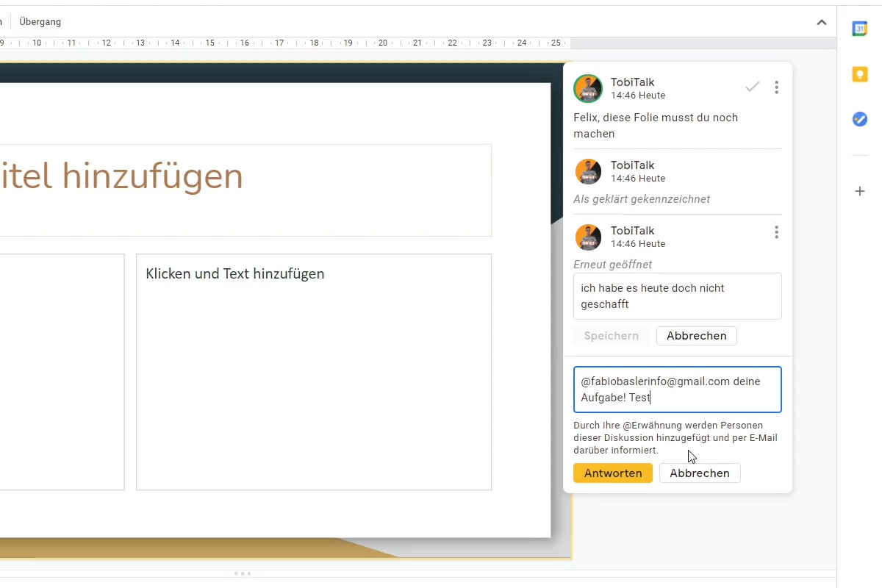Collapse the toolbar with the upward chevron
The height and width of the screenshot is (588, 882).
[822, 22]
